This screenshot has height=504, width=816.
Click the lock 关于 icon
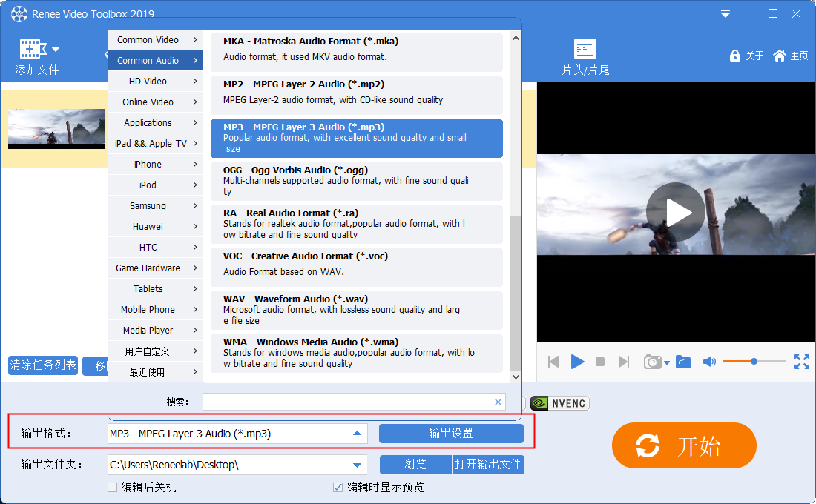click(x=735, y=56)
